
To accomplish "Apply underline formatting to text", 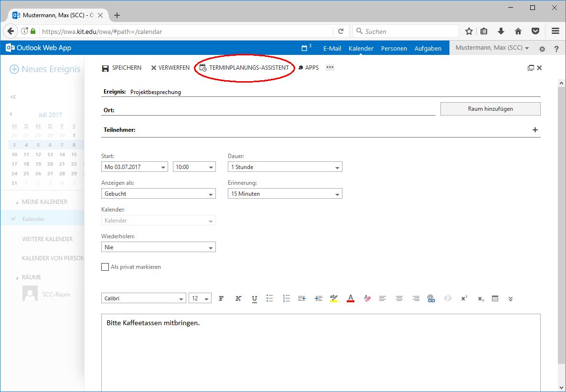I will pos(255,298).
